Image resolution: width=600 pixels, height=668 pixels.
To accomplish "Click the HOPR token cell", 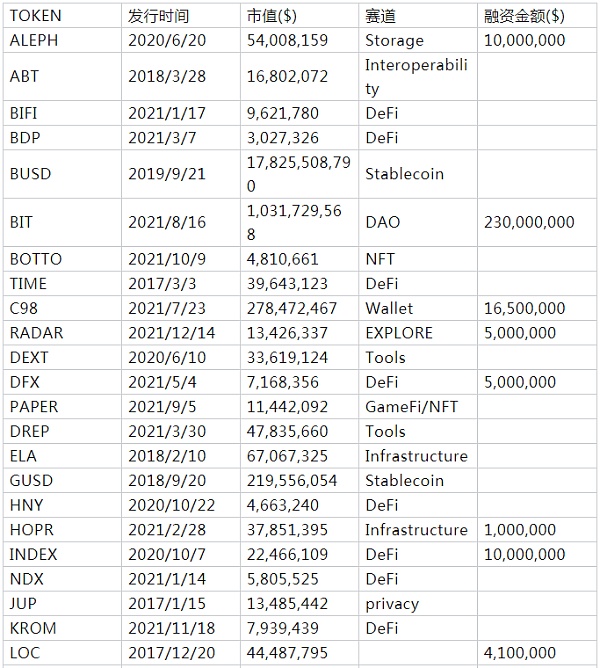I will 32,530.
